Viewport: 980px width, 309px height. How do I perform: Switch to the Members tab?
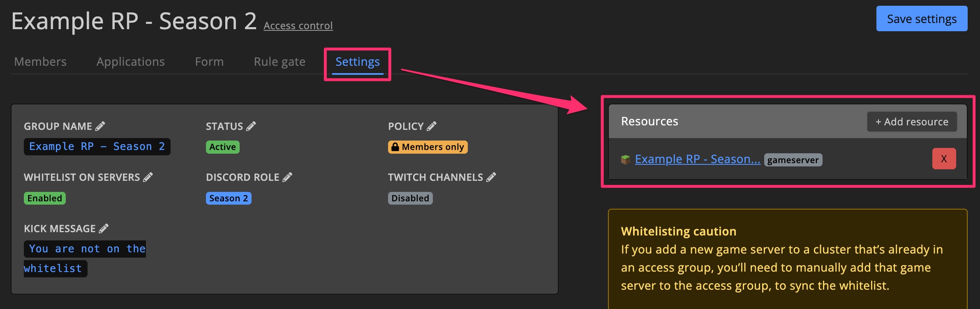40,62
